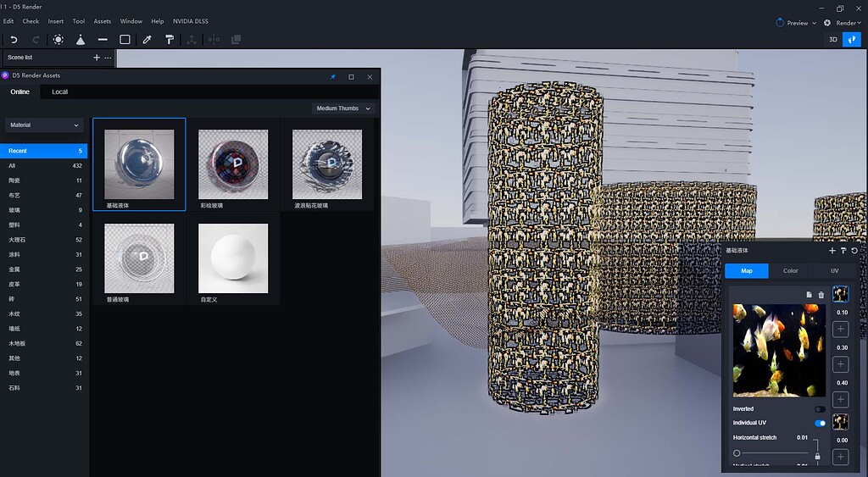Select the 自定义 white sphere material
868x477 pixels.
(233, 258)
